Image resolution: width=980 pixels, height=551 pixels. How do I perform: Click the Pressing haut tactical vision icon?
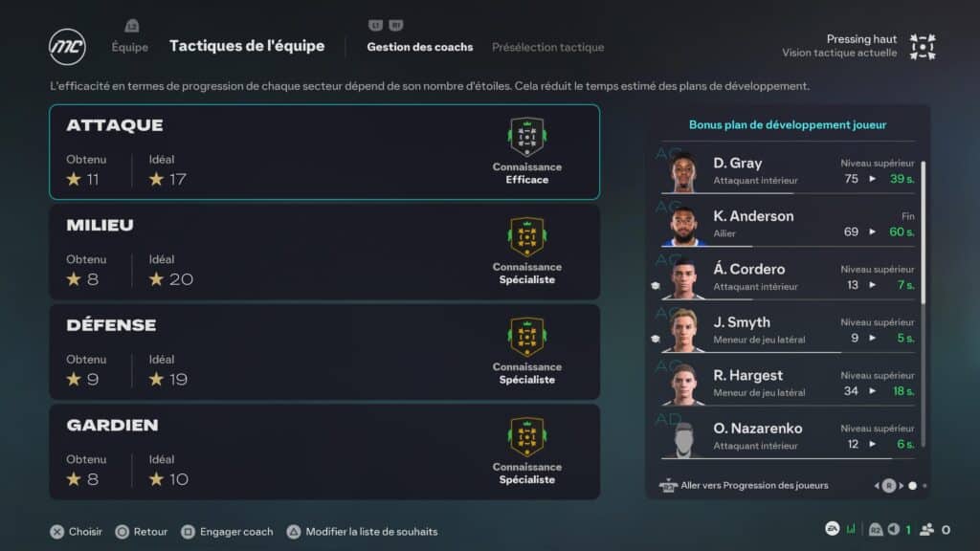(923, 46)
